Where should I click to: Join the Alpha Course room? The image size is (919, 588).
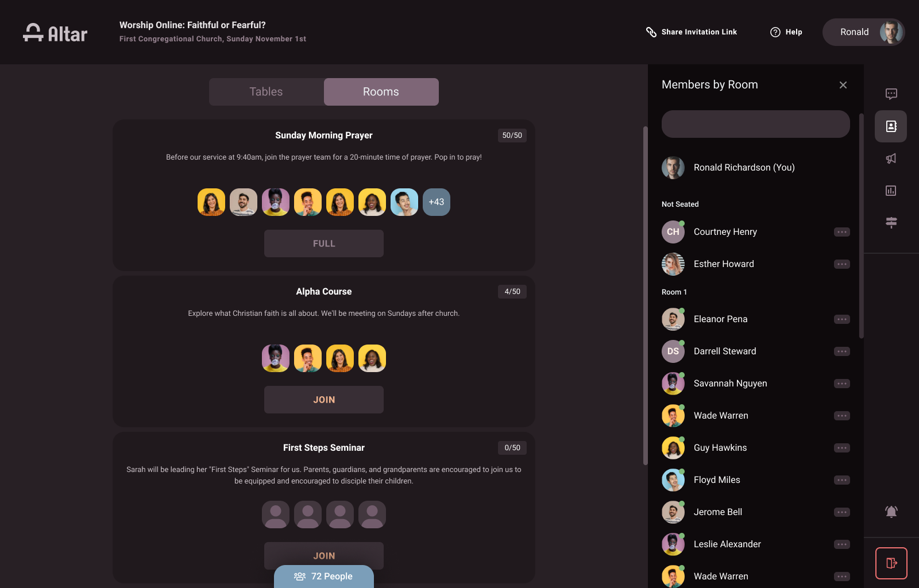pos(324,400)
